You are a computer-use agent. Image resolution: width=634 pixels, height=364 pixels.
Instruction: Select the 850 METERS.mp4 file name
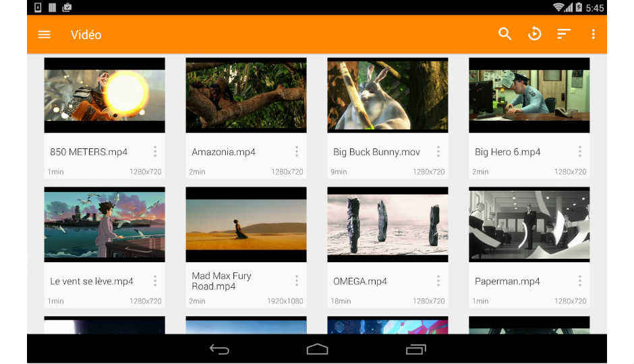[88, 152]
